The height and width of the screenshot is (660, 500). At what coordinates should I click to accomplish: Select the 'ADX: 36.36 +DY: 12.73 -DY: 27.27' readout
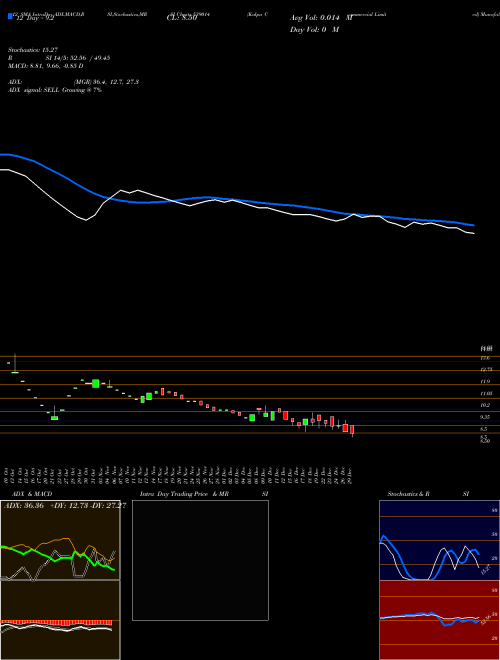pos(65,506)
